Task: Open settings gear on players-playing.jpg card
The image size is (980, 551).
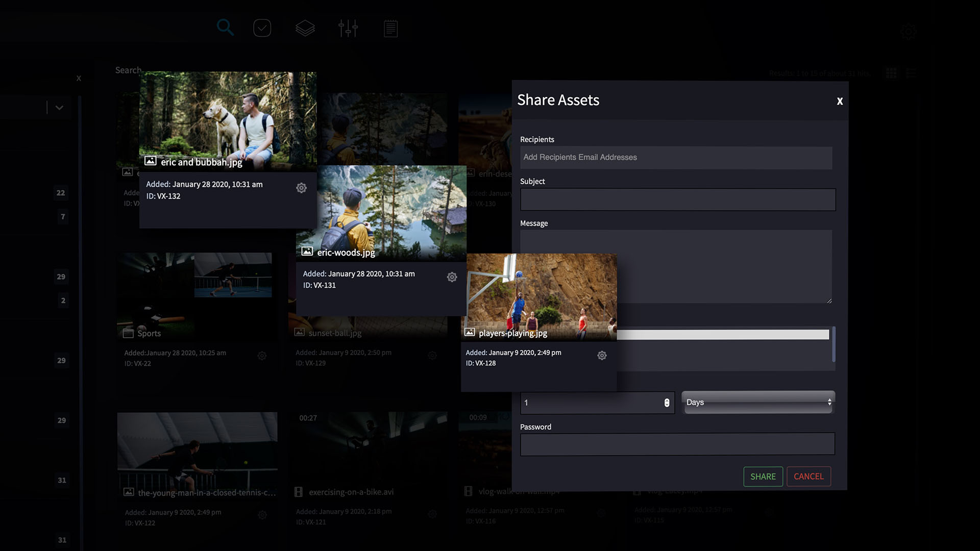Action: pyautogui.click(x=602, y=356)
